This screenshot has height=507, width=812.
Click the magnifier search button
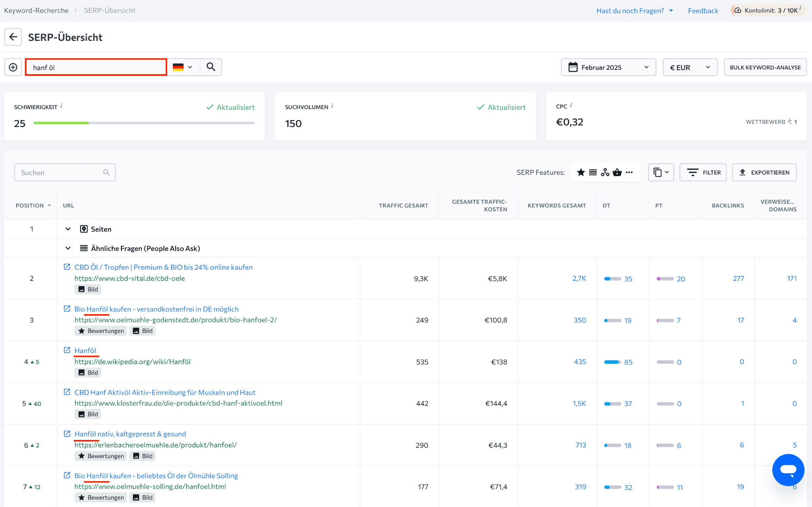(x=211, y=67)
